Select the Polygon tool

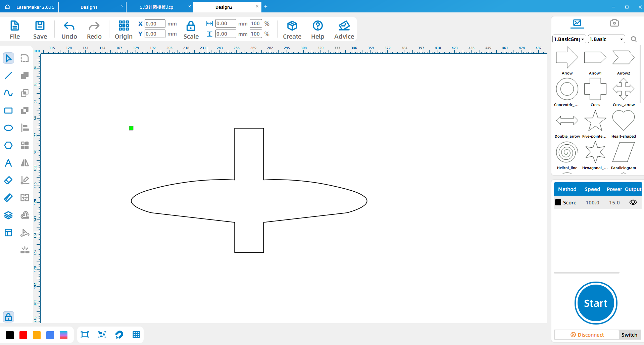(x=8, y=145)
